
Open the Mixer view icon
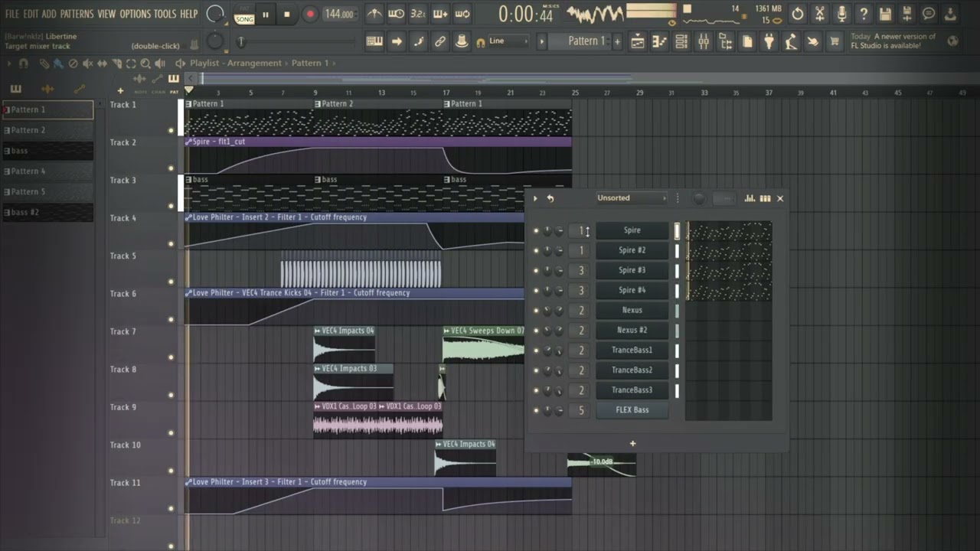[703, 42]
